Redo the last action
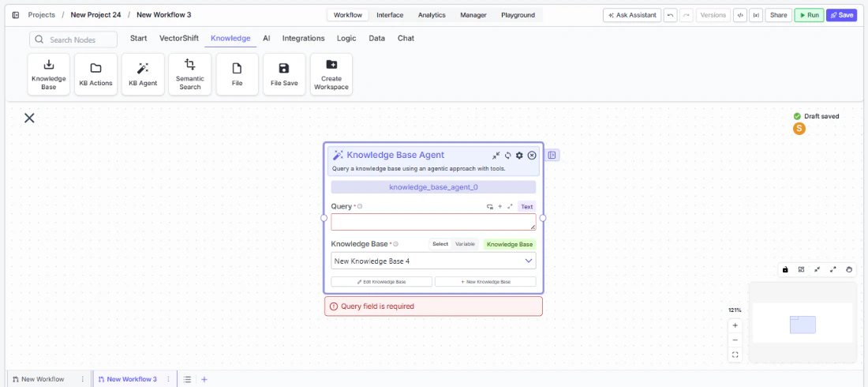Screen dimensions: 868x387 (686, 15)
